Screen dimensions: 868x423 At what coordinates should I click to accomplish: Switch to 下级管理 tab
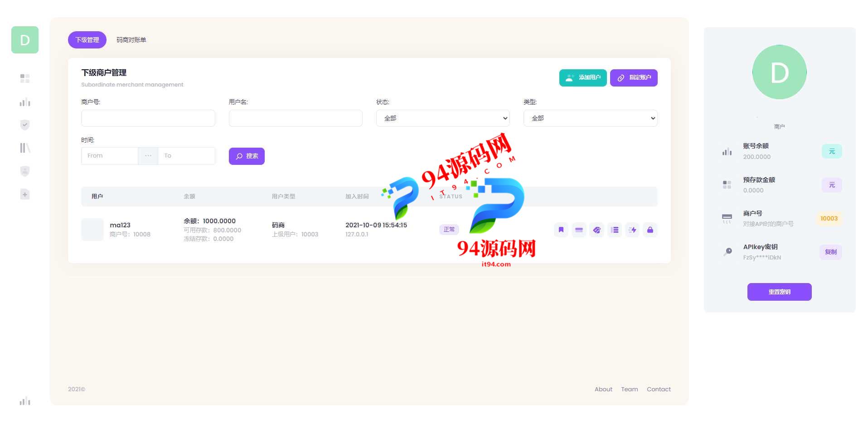click(x=87, y=40)
